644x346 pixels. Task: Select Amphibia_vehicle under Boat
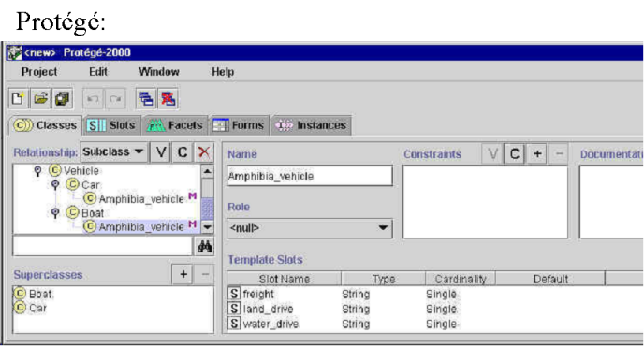(141, 227)
